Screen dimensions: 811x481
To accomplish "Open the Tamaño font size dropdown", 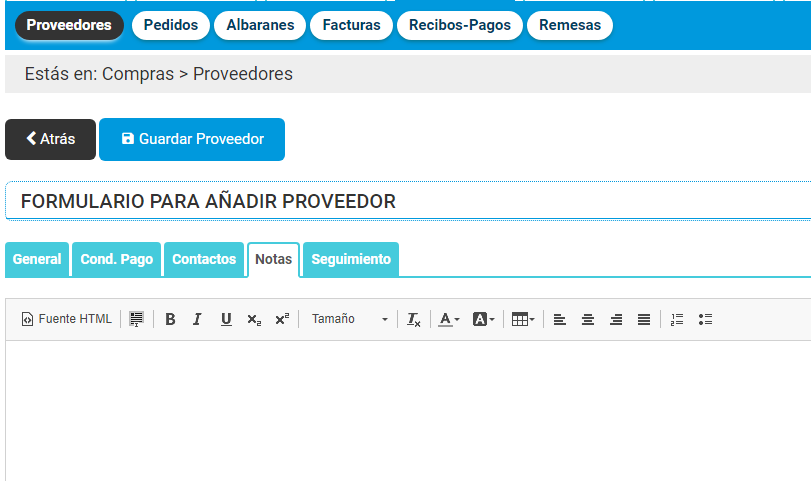I will pos(350,319).
